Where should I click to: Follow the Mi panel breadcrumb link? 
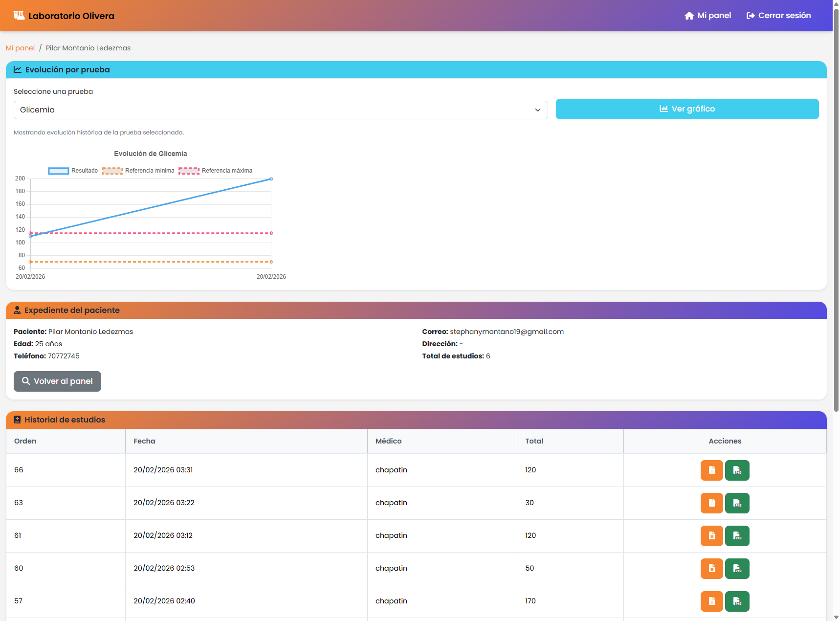coord(20,48)
